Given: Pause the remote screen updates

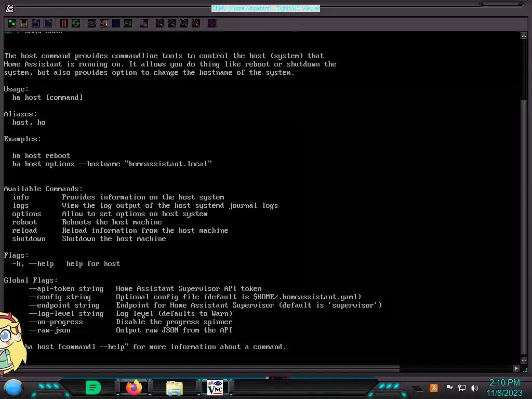Looking at the screenshot, I should (63, 23).
